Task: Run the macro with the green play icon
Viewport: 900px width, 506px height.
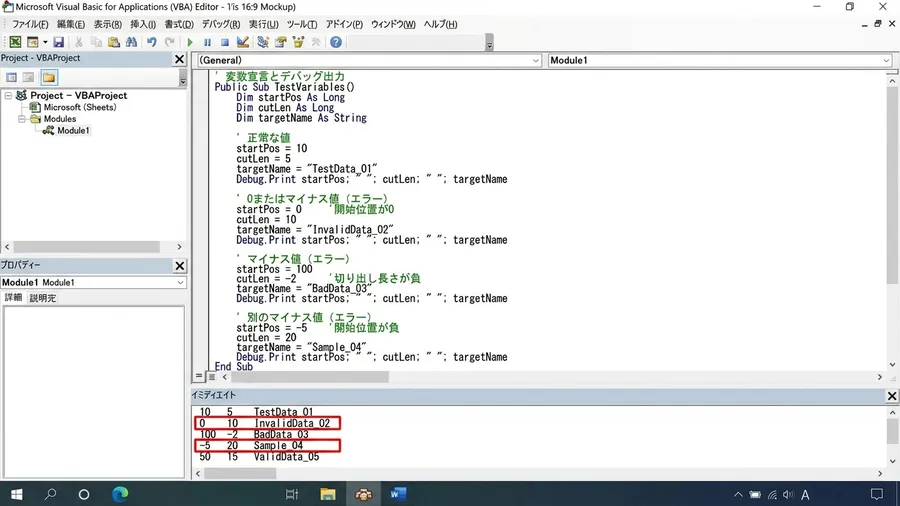Action: point(190,42)
